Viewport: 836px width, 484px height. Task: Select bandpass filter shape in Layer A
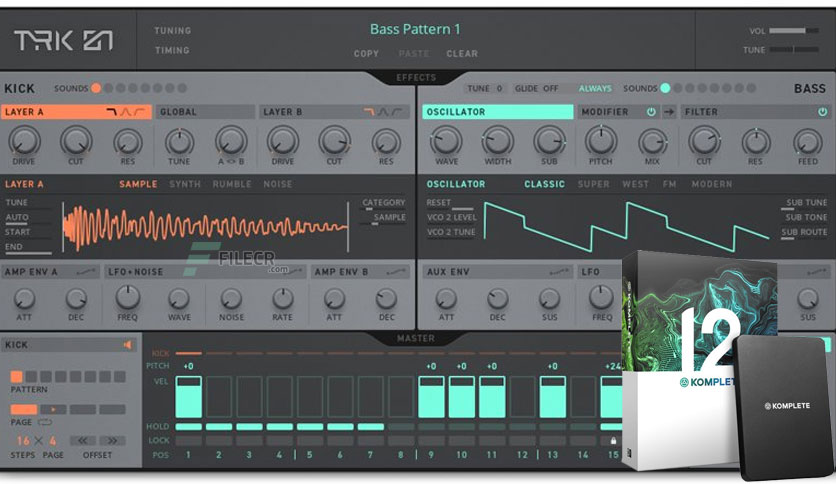125,112
